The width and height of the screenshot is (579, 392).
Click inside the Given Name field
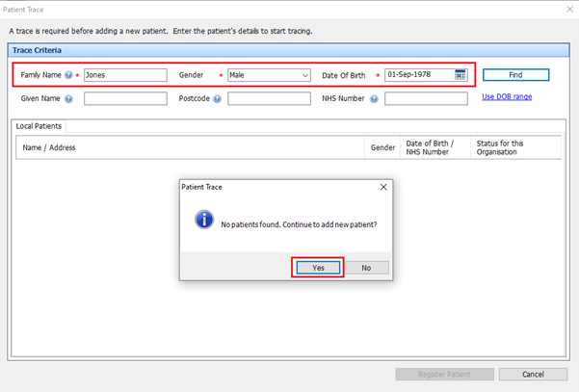click(x=125, y=98)
